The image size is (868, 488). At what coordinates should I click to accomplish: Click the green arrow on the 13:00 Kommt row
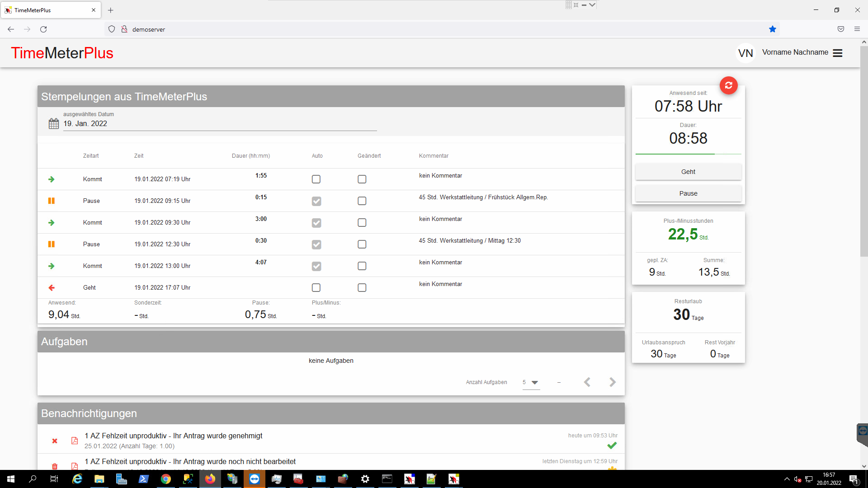pyautogui.click(x=52, y=266)
